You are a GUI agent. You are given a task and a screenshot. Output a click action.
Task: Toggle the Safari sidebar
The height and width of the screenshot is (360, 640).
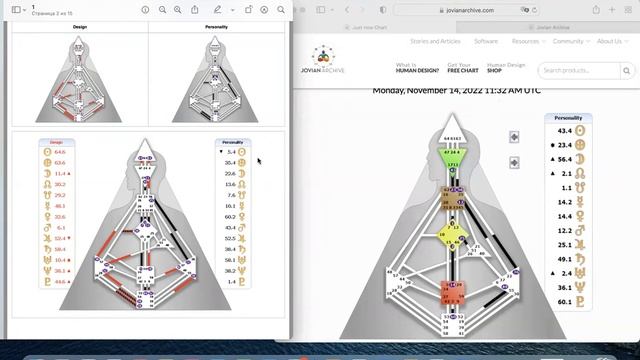click(321, 10)
